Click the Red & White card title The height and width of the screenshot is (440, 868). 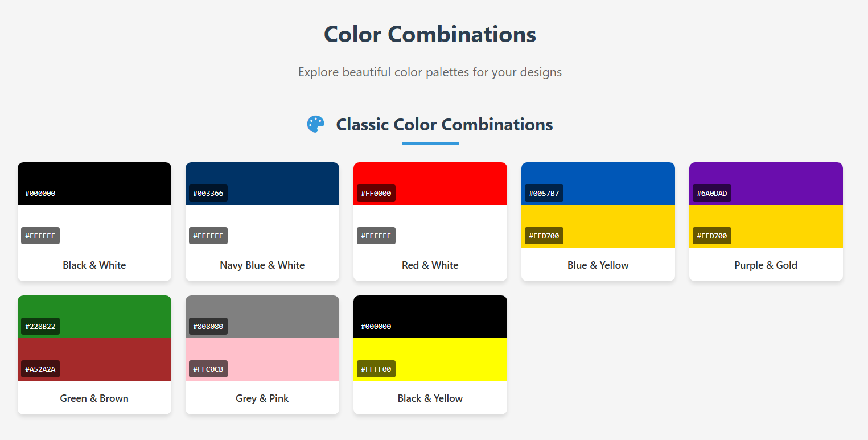pos(430,265)
